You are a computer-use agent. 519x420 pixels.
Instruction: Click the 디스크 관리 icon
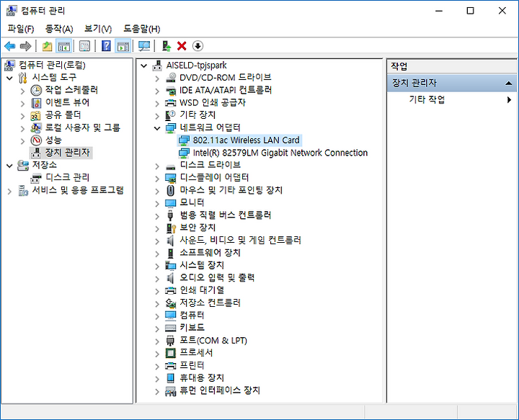[36, 178]
